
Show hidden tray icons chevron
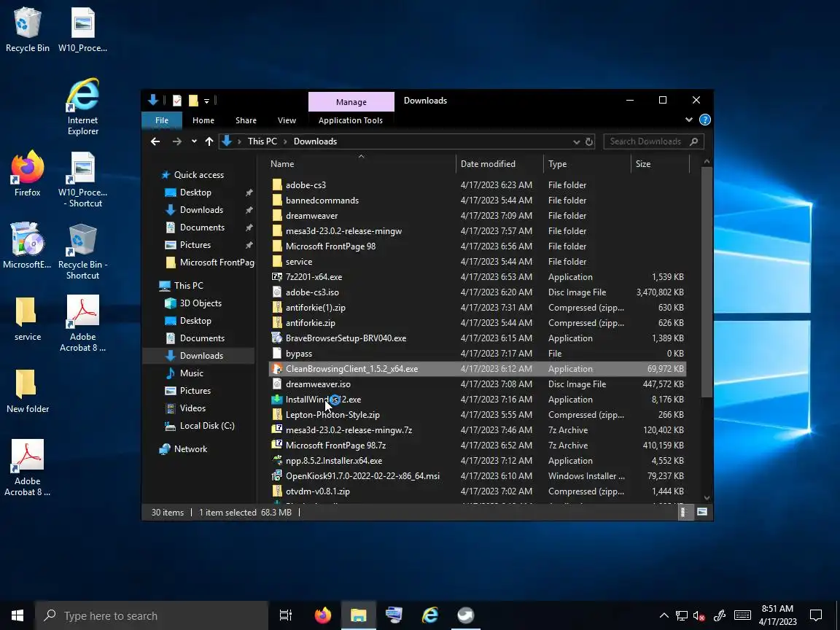pyautogui.click(x=664, y=615)
